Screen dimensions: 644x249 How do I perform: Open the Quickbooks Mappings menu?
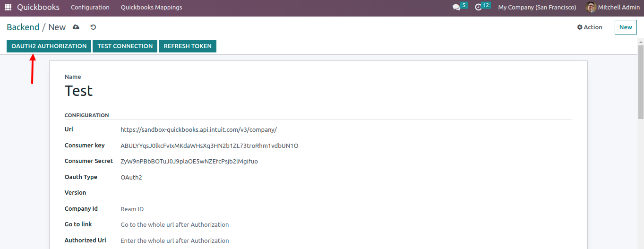151,7
